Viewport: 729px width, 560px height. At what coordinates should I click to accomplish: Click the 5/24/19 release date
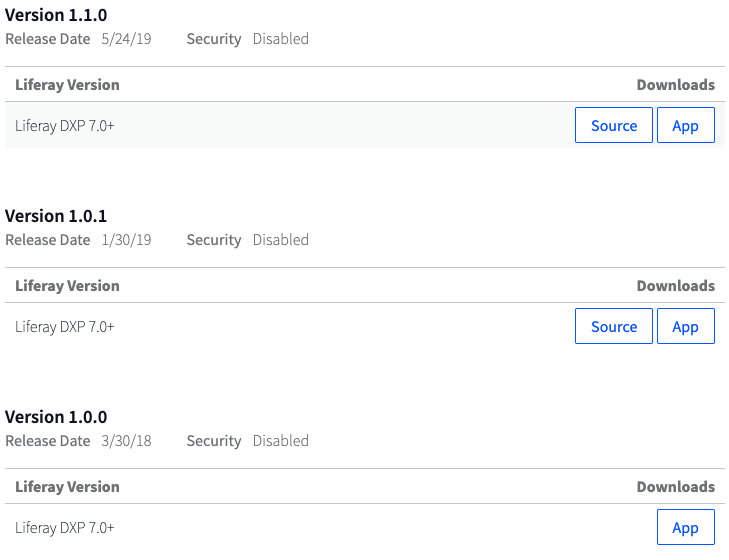[x=126, y=39]
